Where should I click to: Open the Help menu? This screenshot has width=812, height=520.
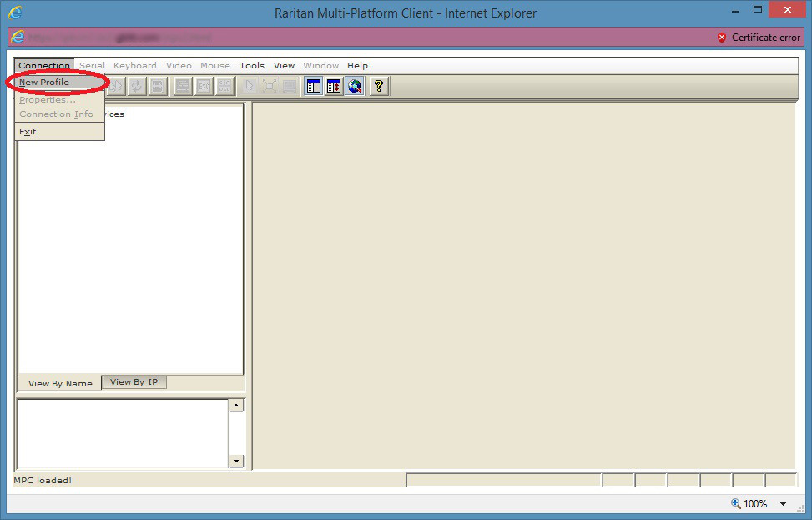pyautogui.click(x=357, y=65)
